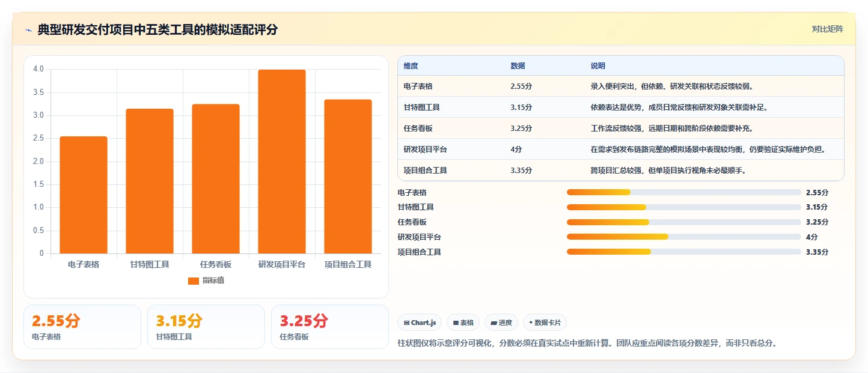
Task: Click the 研发项目平台 table row name
Action: 426,150
